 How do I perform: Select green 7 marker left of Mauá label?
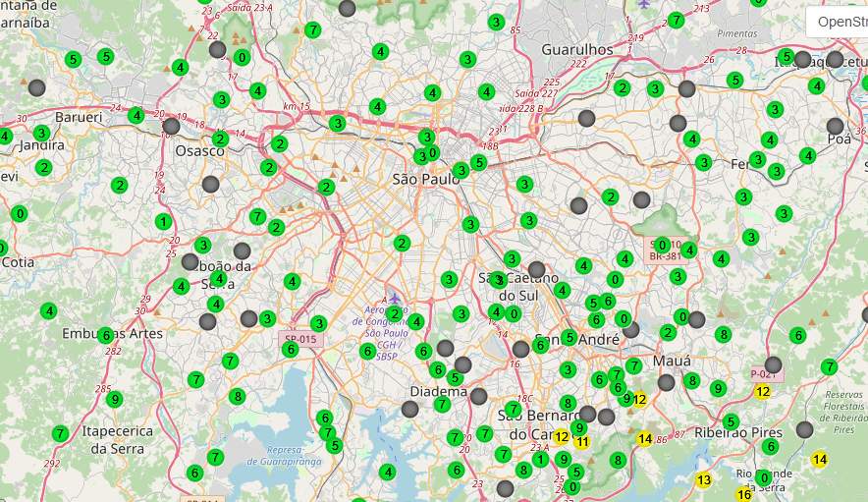[634, 366]
